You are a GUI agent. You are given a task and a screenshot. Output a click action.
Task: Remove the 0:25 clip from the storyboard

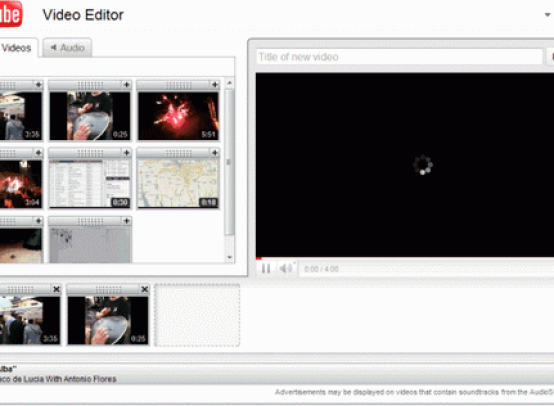click(x=145, y=289)
